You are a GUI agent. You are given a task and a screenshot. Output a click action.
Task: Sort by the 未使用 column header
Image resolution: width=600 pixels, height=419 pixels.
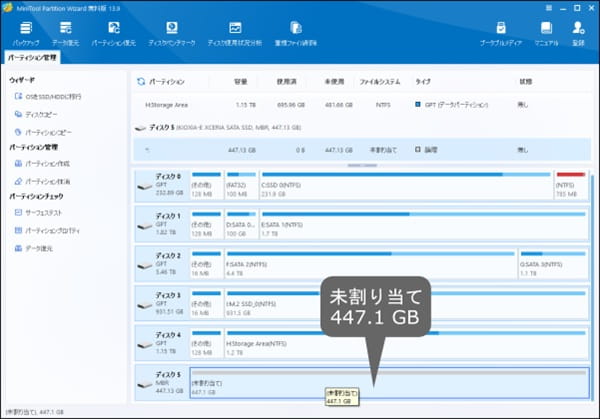coord(334,82)
